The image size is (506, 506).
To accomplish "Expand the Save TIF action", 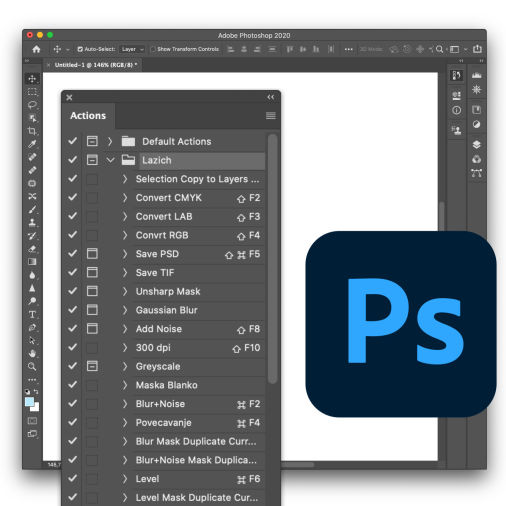I will pos(125,273).
